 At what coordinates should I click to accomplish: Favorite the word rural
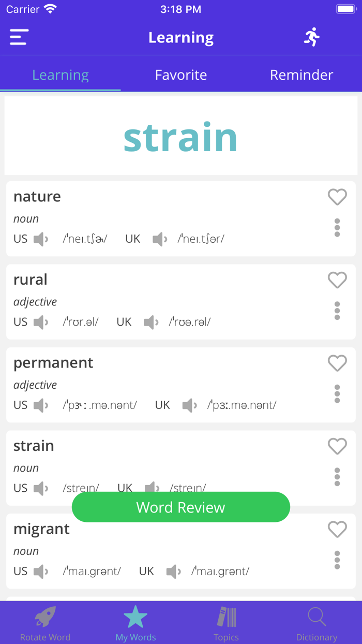click(x=337, y=280)
